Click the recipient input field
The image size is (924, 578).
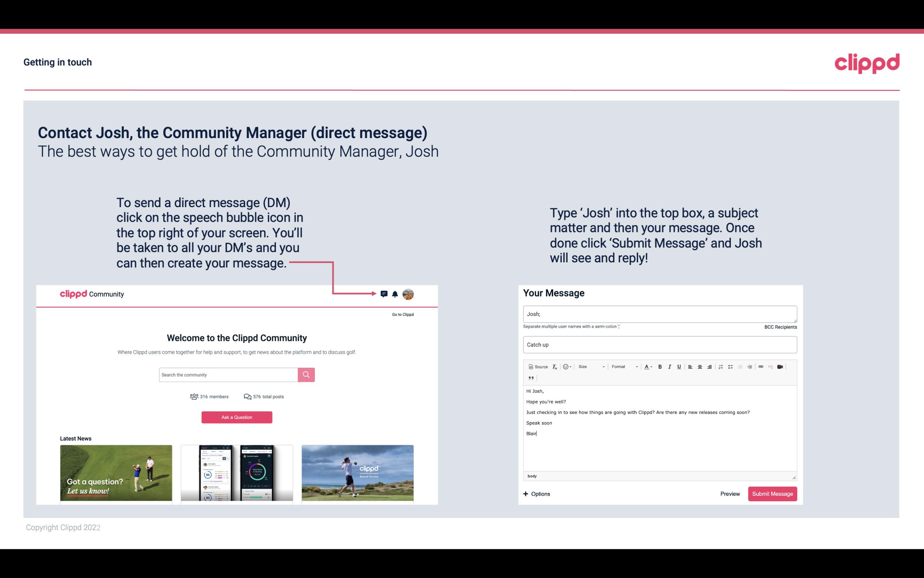(x=659, y=313)
